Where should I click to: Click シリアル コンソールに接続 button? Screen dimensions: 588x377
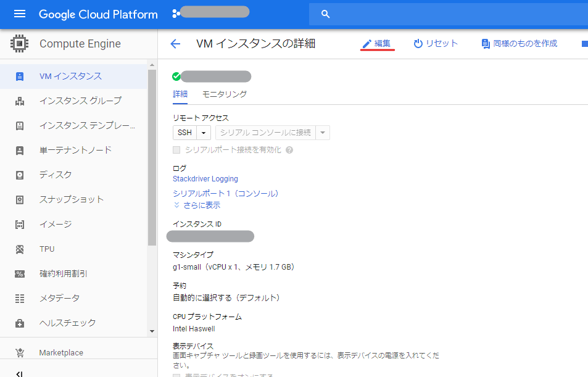(x=265, y=133)
